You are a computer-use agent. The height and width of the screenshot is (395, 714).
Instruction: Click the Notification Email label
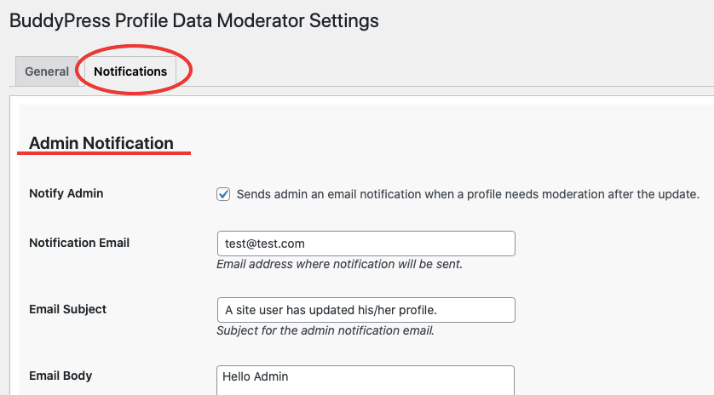coord(79,243)
